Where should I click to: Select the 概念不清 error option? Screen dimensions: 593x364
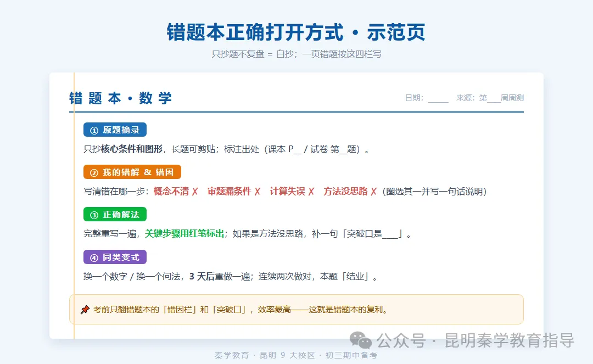click(176, 191)
